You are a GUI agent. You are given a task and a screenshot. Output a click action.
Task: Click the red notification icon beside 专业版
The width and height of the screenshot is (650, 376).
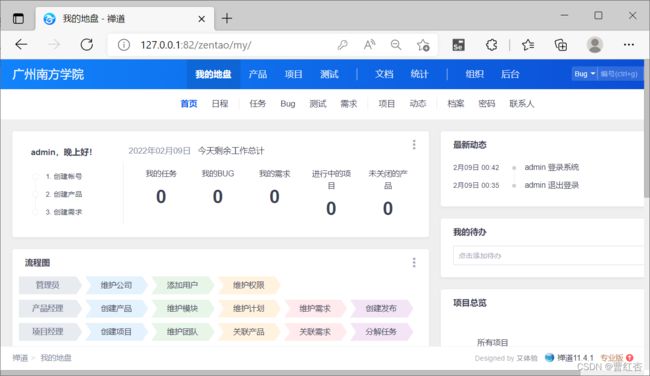point(630,357)
